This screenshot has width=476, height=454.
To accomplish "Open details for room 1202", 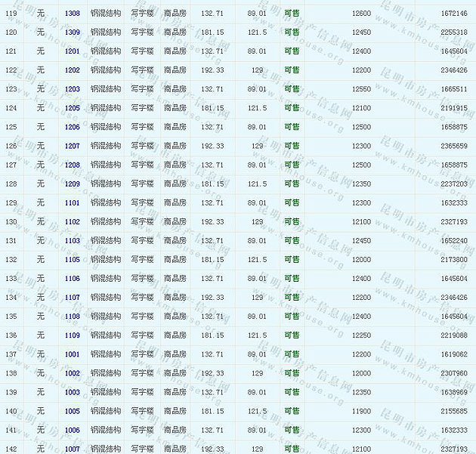I will pos(73,70).
